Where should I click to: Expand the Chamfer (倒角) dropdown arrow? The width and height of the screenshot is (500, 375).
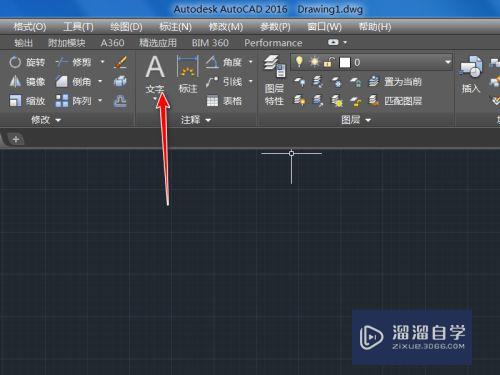click(100, 81)
